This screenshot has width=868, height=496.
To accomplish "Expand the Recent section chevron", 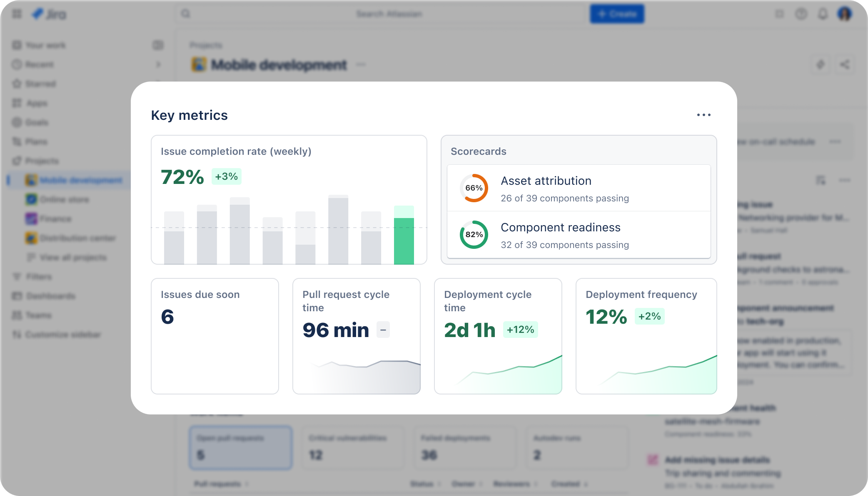I will (x=159, y=64).
